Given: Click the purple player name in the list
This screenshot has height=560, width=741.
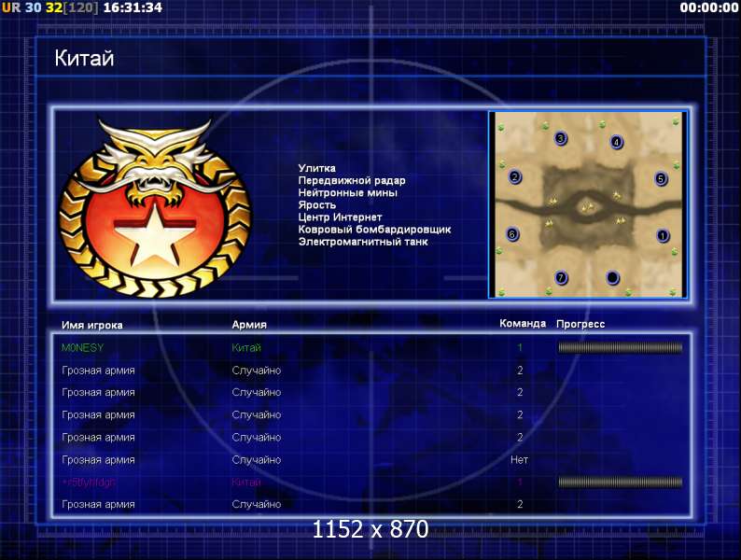Looking at the screenshot, I should tap(89, 483).
